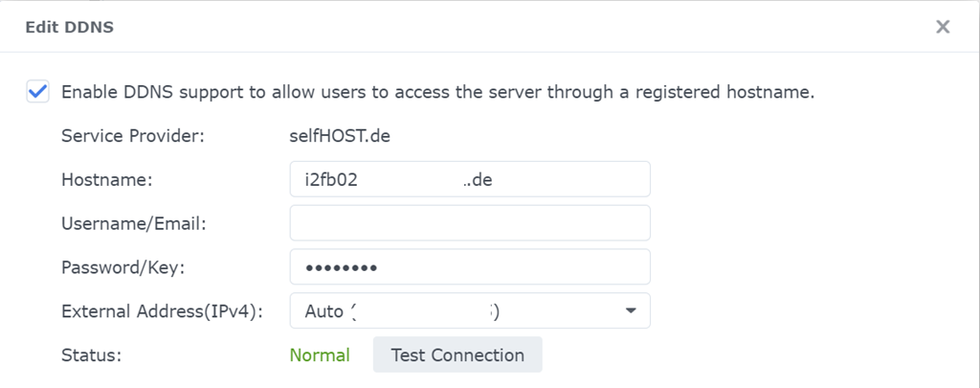Click the Username/Email label
The width and height of the screenshot is (980, 388).
point(135,223)
